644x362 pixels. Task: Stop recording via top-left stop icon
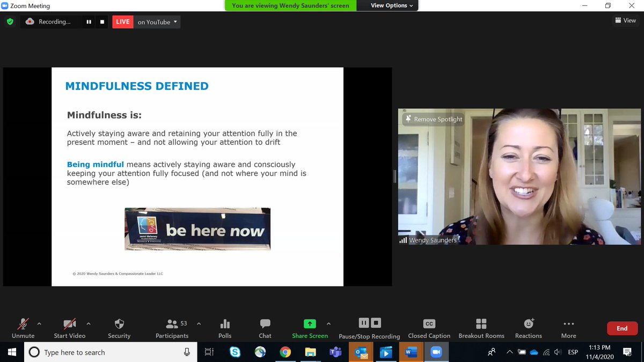coord(103,22)
